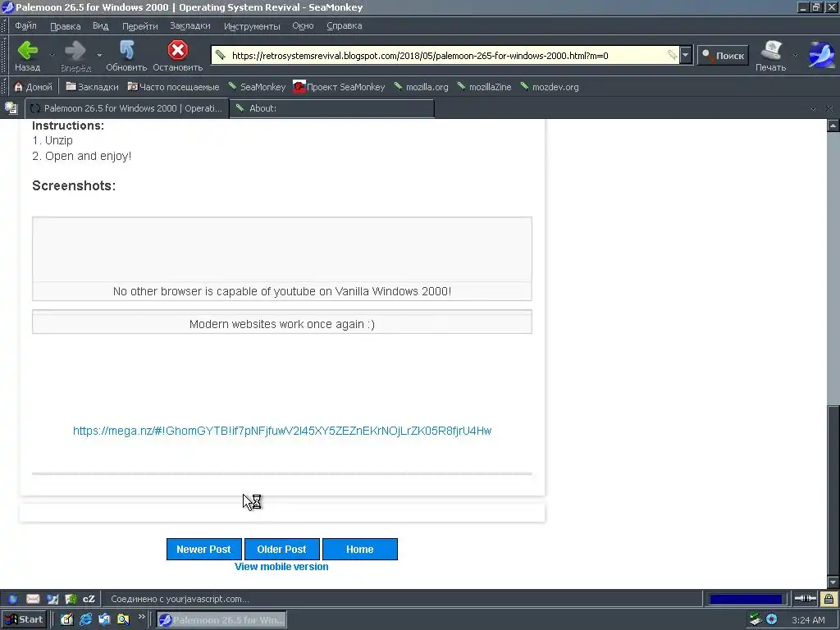Open Navigator from the status bar component icon
Image resolution: width=840 pixels, height=630 pixels.
coord(13,599)
